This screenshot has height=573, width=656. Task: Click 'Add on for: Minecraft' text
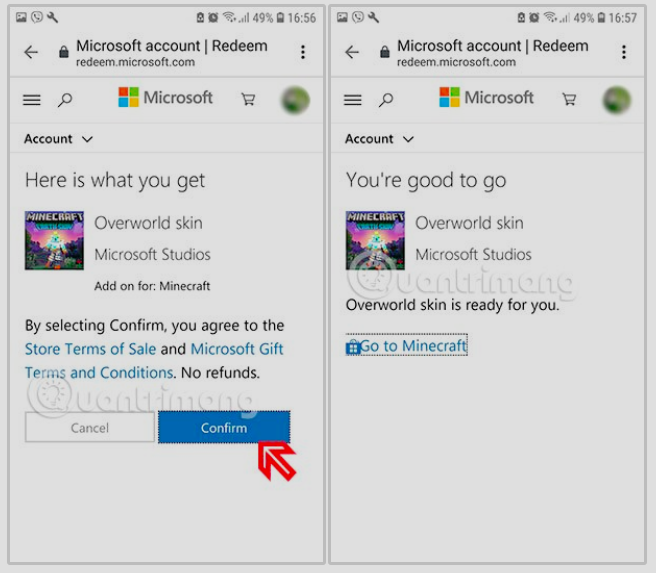pyautogui.click(x=152, y=286)
